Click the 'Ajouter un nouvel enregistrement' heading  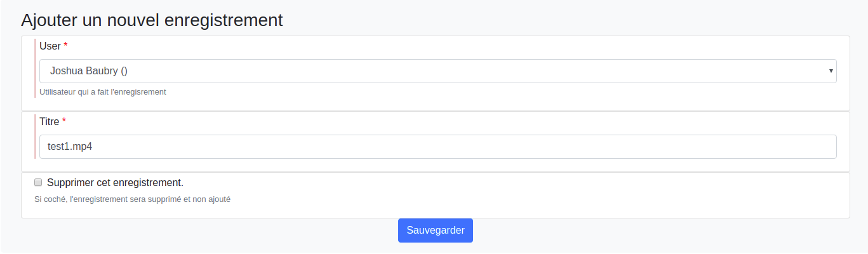point(152,20)
